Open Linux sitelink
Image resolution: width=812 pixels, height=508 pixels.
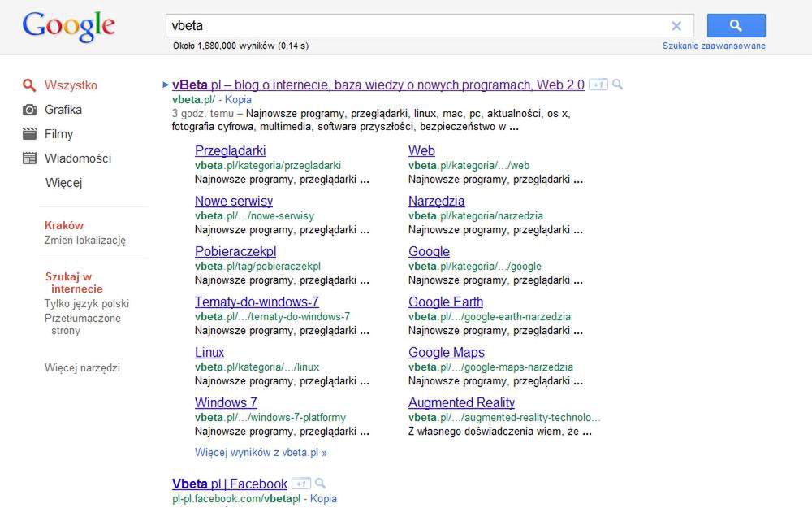pyautogui.click(x=209, y=352)
